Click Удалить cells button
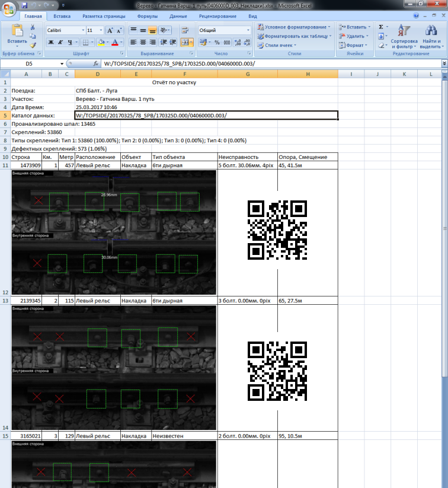The image size is (448, 488). (354, 36)
